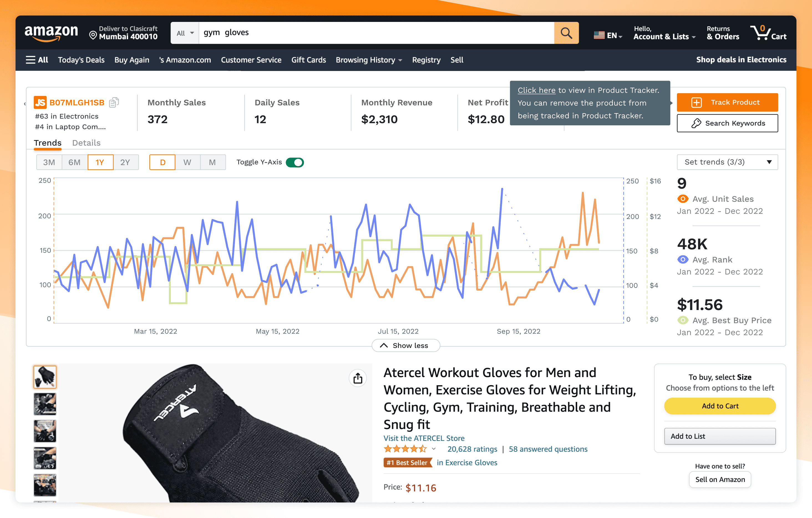Click the search field containing gym gloves
The image size is (812, 518).
pyautogui.click(x=377, y=33)
